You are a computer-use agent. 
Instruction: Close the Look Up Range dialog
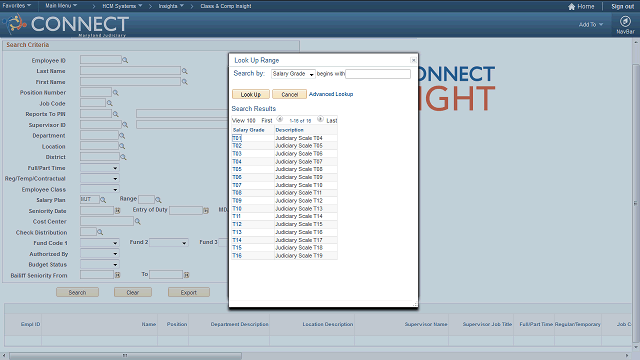[413, 60]
